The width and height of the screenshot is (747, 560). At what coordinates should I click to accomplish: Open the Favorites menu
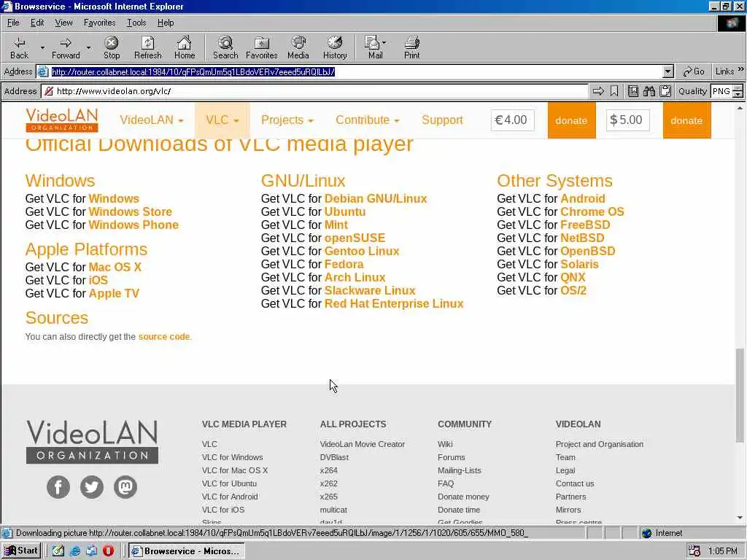pos(99,23)
